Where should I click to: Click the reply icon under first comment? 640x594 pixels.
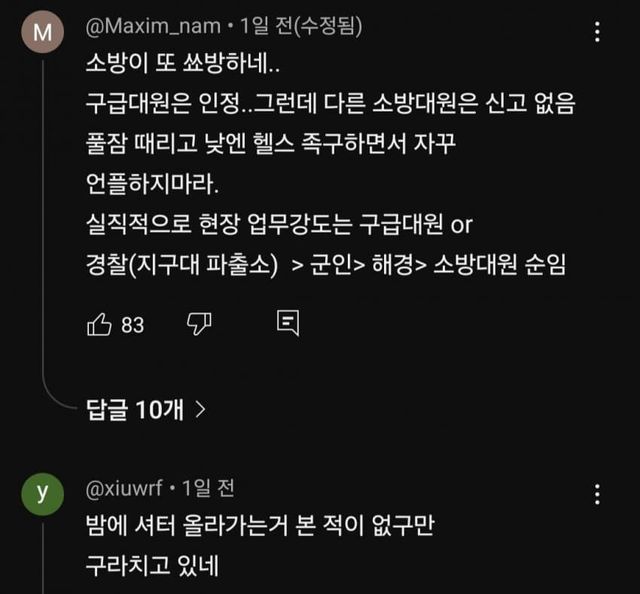pos(288,324)
